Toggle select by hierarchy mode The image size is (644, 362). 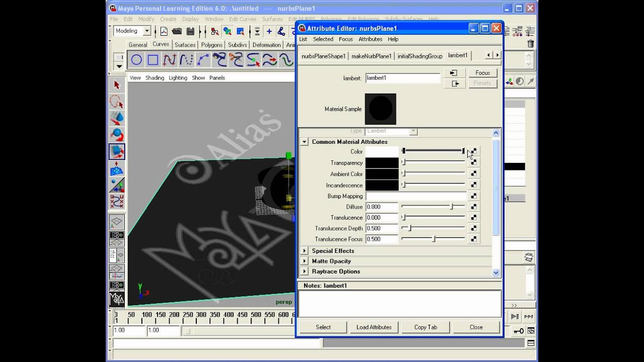click(214, 31)
